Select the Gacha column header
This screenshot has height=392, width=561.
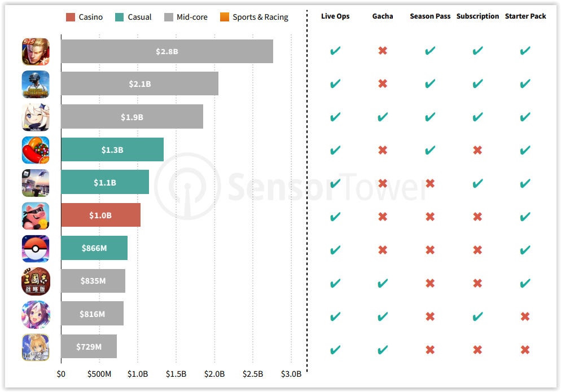point(383,16)
